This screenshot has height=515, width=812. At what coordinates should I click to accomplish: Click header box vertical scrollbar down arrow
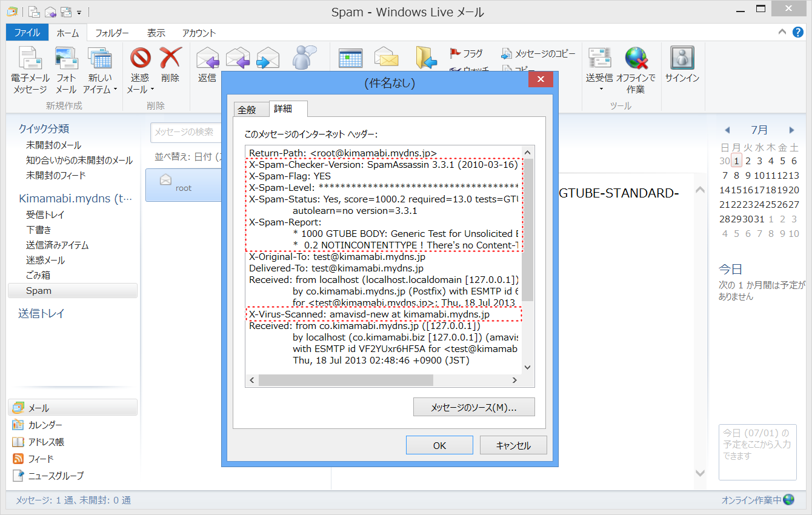(x=527, y=367)
